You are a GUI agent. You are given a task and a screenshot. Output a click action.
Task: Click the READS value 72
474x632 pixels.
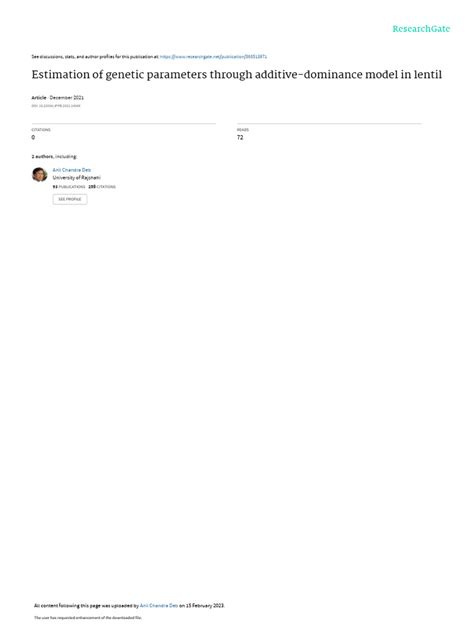tap(240, 137)
